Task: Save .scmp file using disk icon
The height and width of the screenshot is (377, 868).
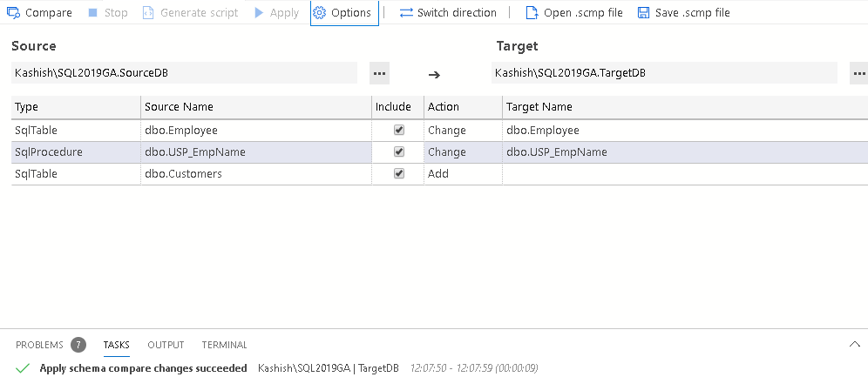Action: [x=643, y=13]
